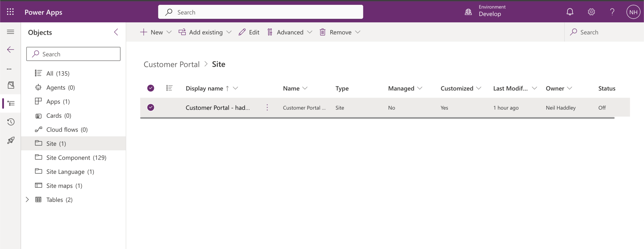Viewport: 644px width, 249px height.
Task: Open the settings gear icon
Action: [591, 12]
